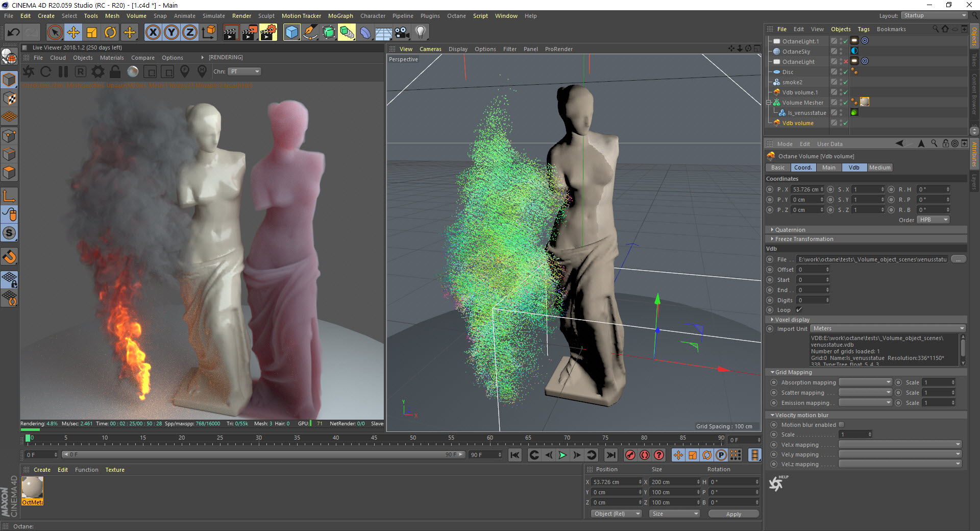This screenshot has width=980, height=531.
Task: Click the VDB file browse button
Action: (x=958, y=259)
